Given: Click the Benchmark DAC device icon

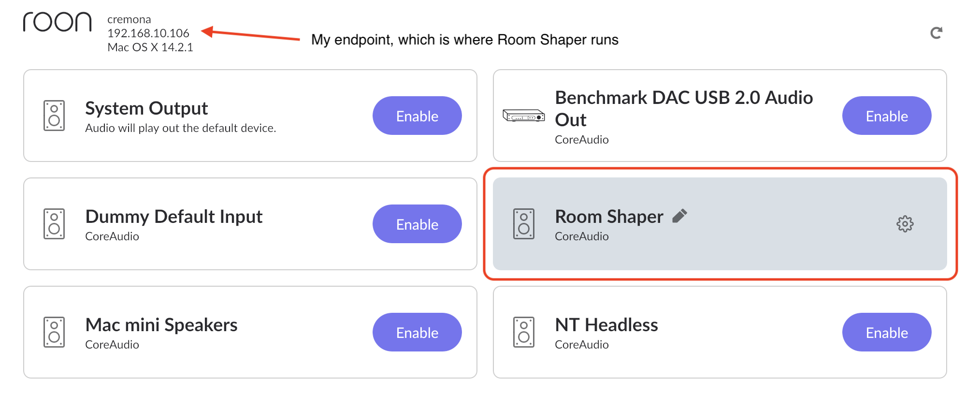Looking at the screenshot, I should pyautogui.click(x=523, y=116).
